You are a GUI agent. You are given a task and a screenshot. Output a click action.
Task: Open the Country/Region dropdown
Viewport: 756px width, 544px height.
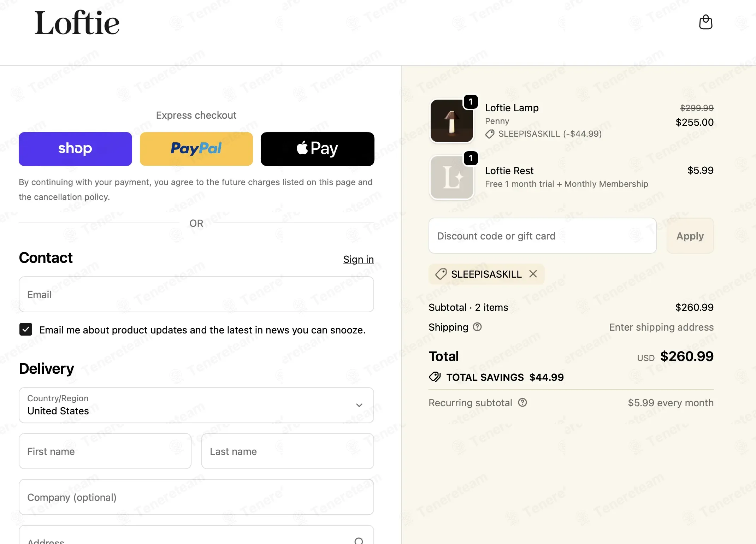(x=196, y=405)
